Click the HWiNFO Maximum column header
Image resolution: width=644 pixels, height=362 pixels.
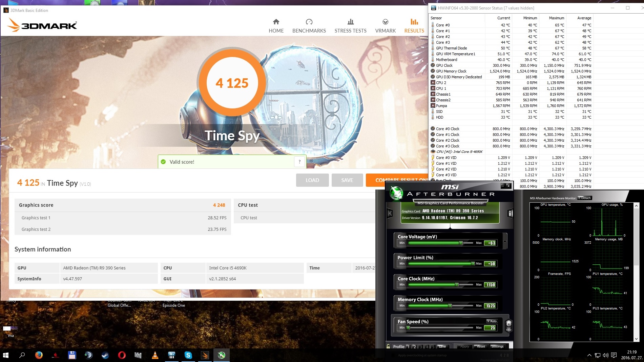point(556,18)
